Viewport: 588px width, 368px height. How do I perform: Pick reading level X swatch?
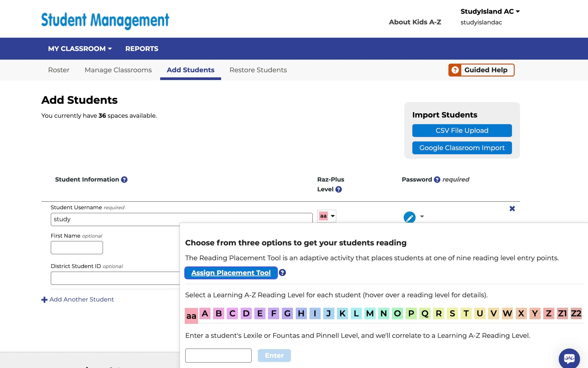click(x=521, y=313)
